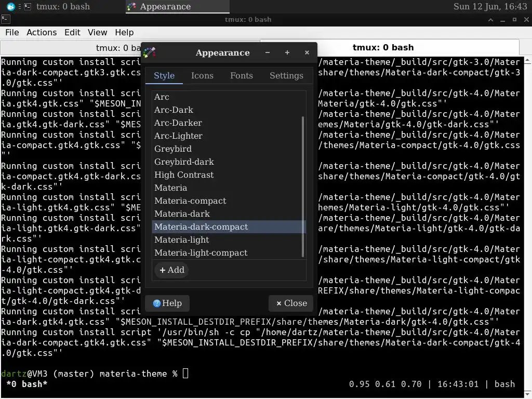Viewport: 532px width, 399px height.
Task: Click the Appearance taskbar entry paintbrush icon
Action: coord(131,6)
